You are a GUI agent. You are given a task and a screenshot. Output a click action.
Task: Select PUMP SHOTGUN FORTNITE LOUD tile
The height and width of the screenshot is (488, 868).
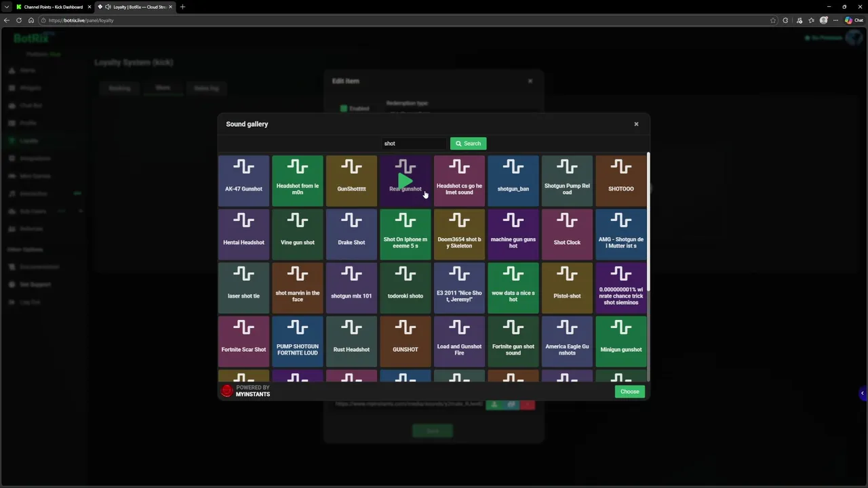click(297, 342)
